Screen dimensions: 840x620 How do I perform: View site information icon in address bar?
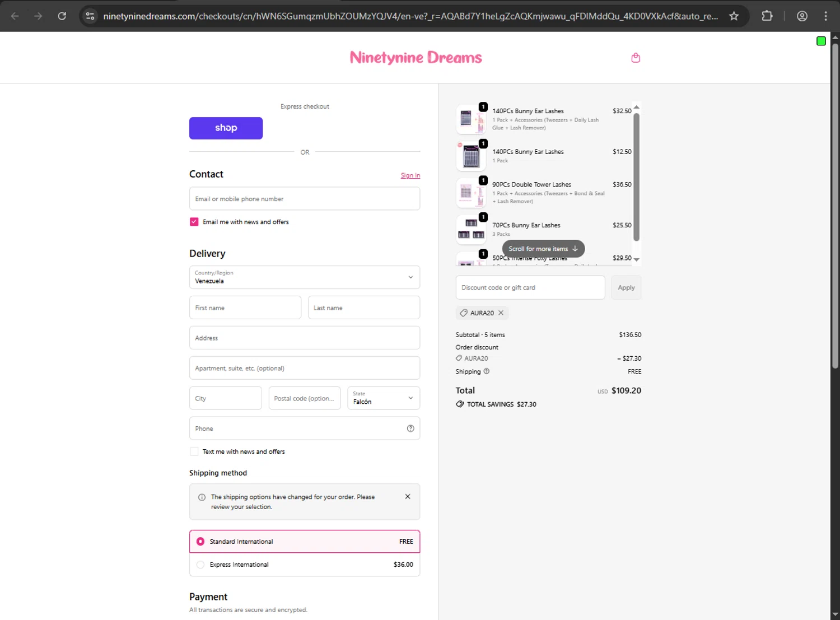90,16
